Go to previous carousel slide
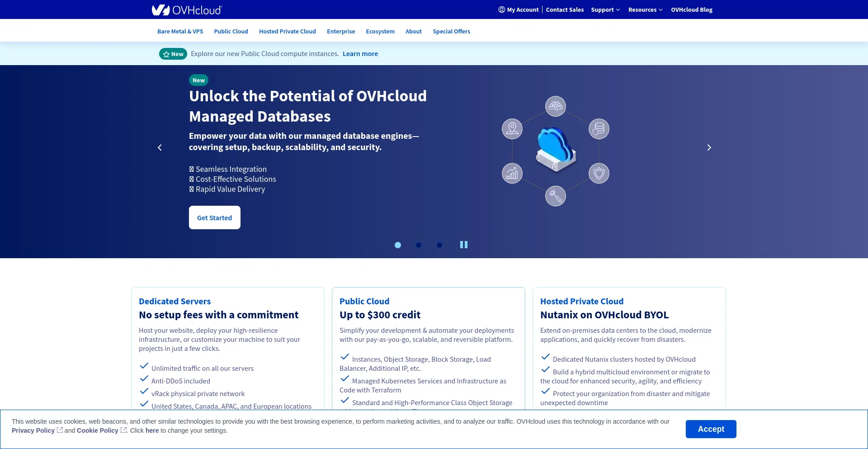The image size is (868, 449). click(160, 148)
